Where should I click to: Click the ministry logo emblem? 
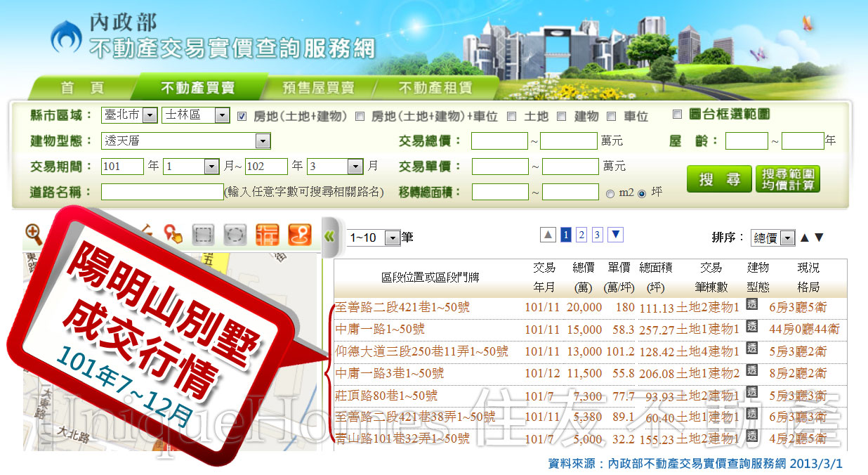(66, 37)
